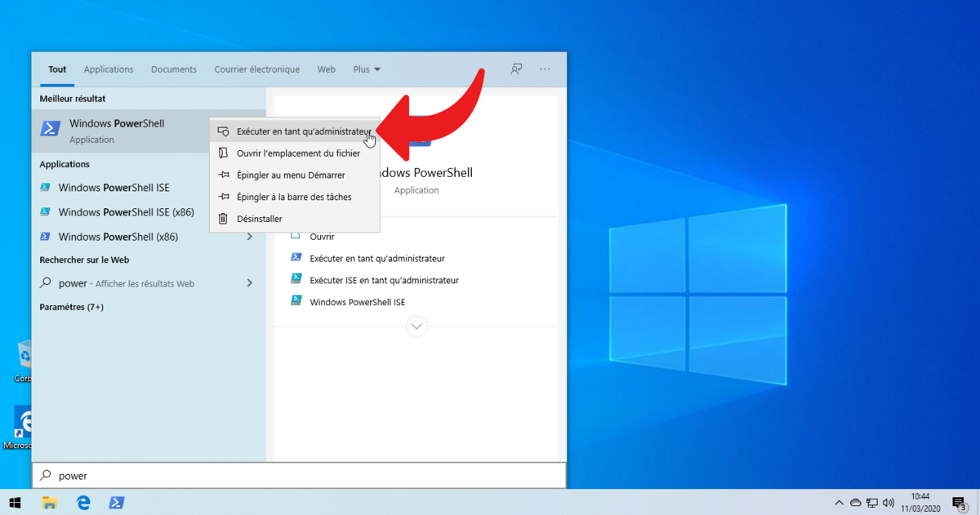Click Exécuter en tant qu'administrateur in preview pane

click(x=377, y=258)
